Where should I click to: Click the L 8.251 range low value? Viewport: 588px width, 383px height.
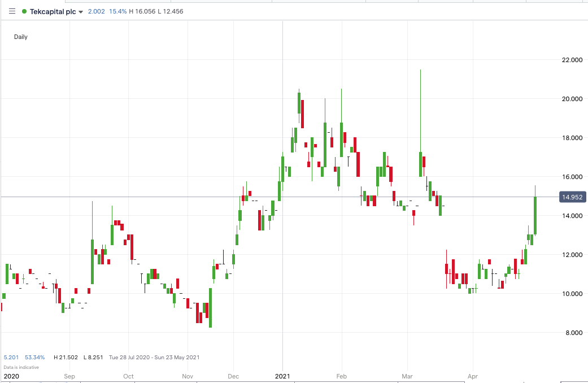(x=93, y=357)
